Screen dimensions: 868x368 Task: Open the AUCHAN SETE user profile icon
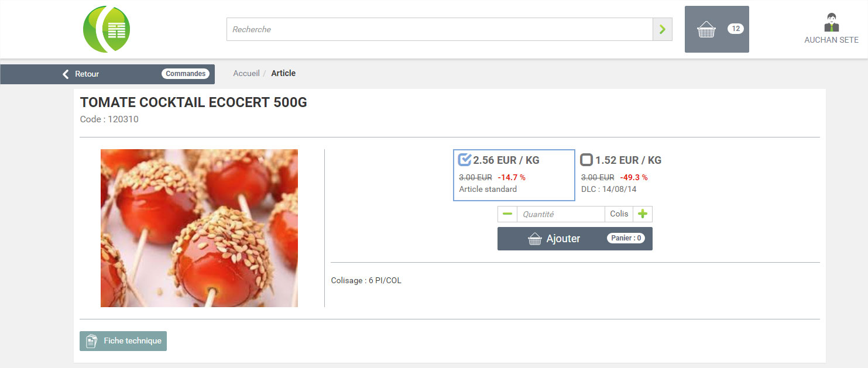pyautogui.click(x=831, y=22)
